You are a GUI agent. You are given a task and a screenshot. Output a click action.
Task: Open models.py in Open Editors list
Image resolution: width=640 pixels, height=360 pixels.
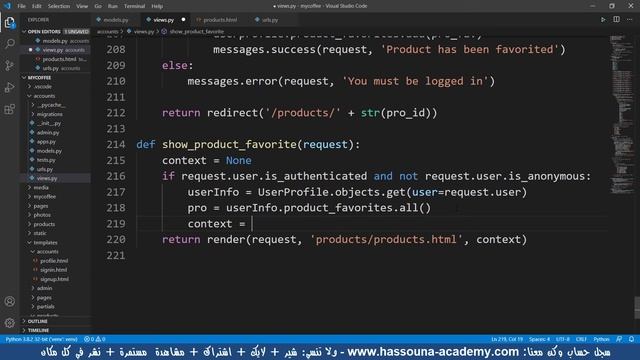click(56, 41)
